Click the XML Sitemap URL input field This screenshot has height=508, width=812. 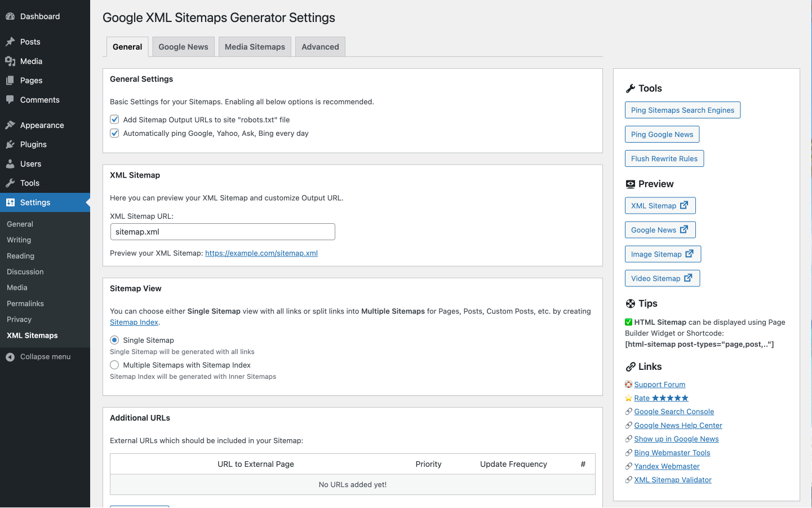[x=223, y=232]
